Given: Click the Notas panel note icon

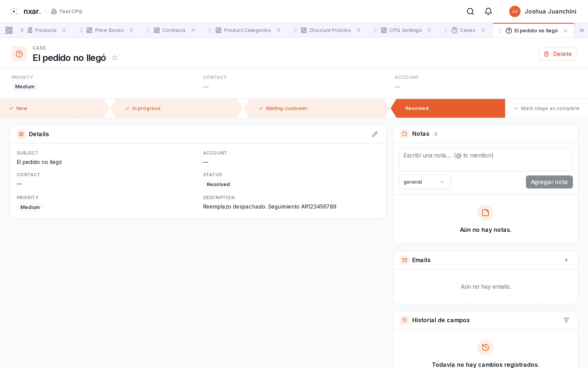Looking at the screenshot, I should coord(404,134).
